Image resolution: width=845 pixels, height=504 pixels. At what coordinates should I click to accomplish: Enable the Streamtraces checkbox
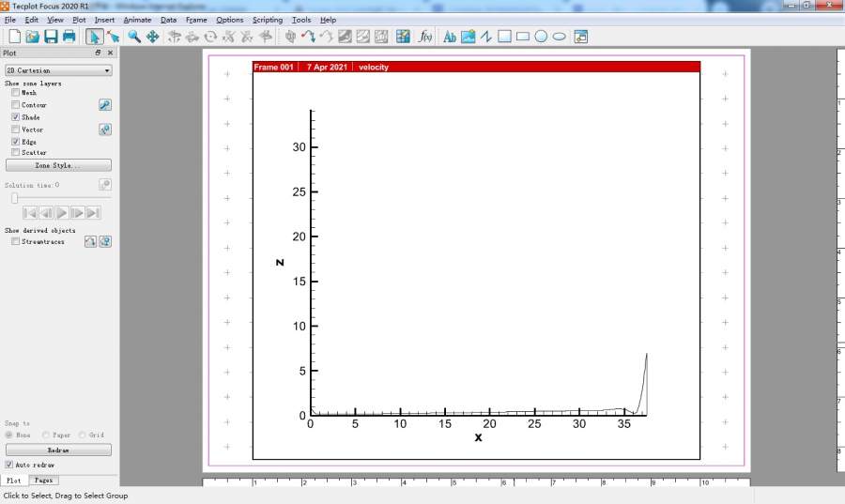pyautogui.click(x=15, y=242)
